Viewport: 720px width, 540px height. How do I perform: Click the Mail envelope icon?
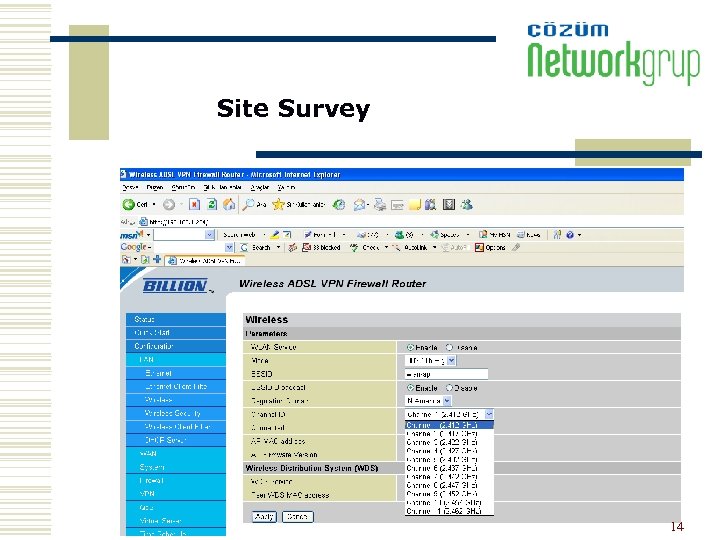pos(359,205)
